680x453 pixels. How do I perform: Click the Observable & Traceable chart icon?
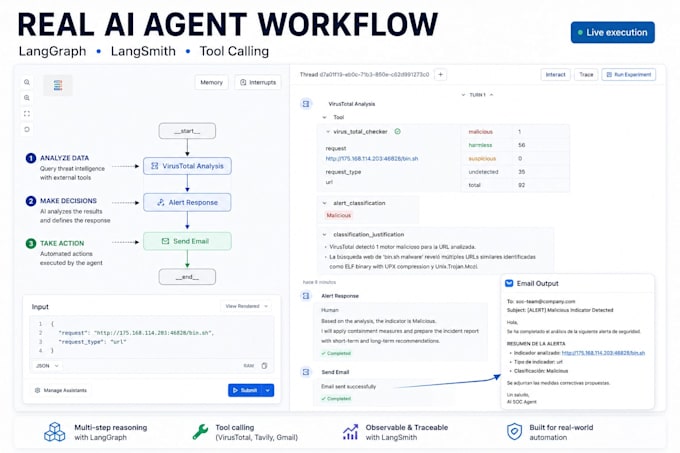350,432
